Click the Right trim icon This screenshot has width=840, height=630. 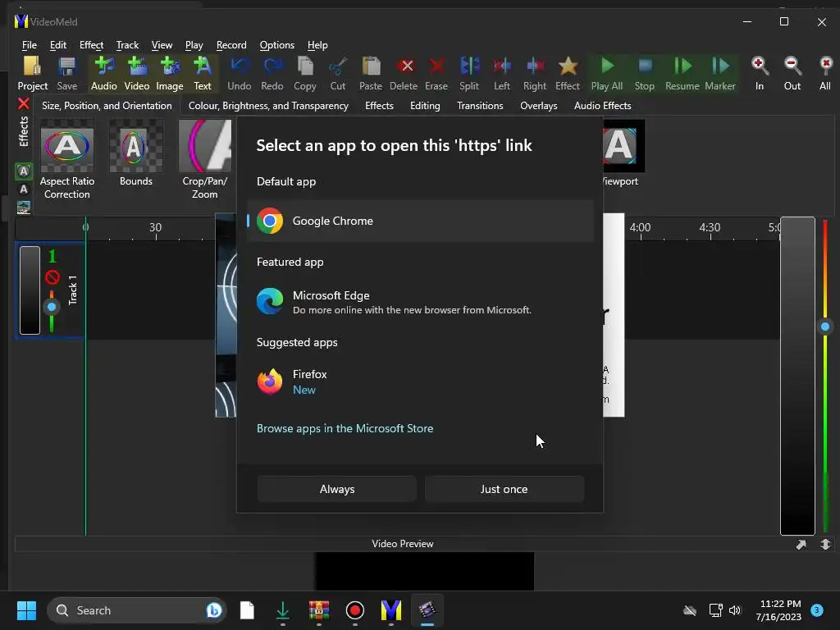click(x=535, y=73)
